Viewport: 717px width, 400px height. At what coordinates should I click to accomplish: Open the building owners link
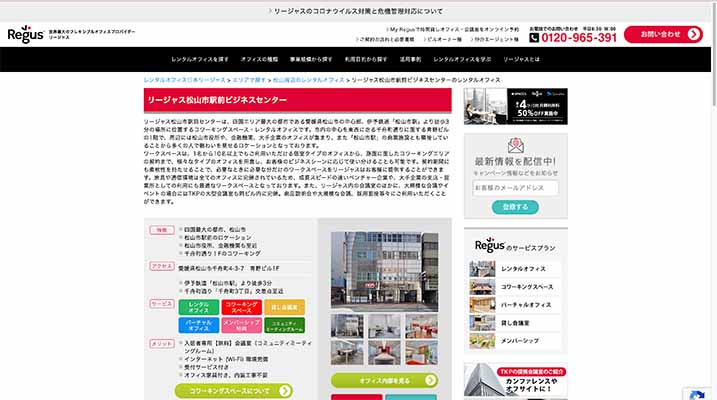coord(442,39)
